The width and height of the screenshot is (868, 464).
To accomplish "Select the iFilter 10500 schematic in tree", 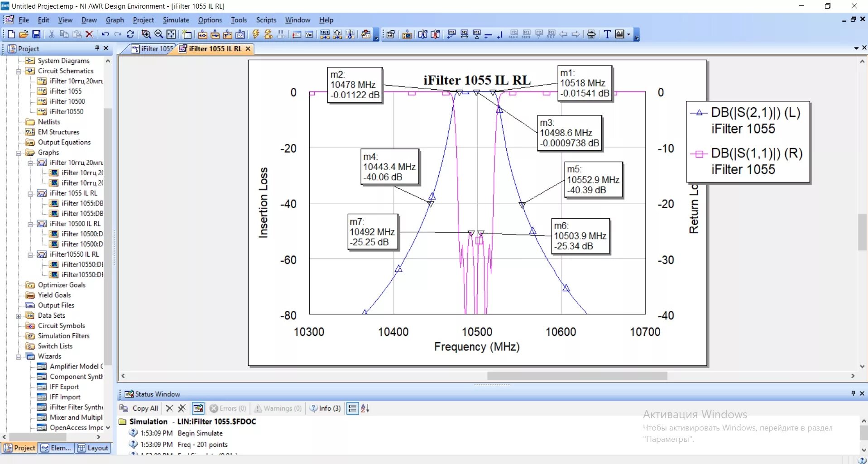I will [x=67, y=101].
